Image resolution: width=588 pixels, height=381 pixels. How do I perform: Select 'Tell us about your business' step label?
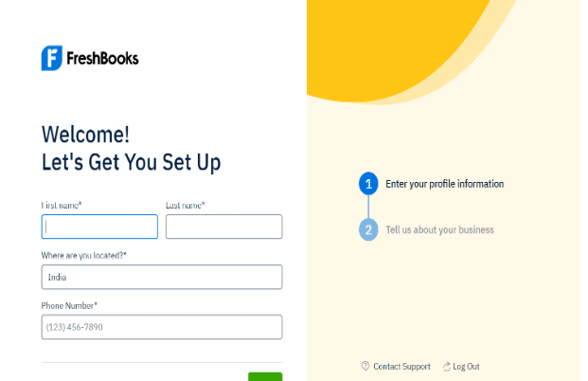tap(440, 229)
